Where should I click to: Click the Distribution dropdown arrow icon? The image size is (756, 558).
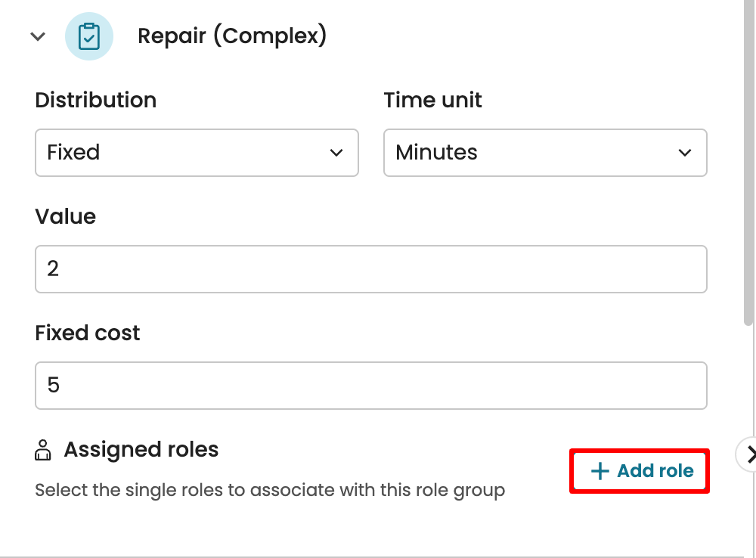click(336, 153)
